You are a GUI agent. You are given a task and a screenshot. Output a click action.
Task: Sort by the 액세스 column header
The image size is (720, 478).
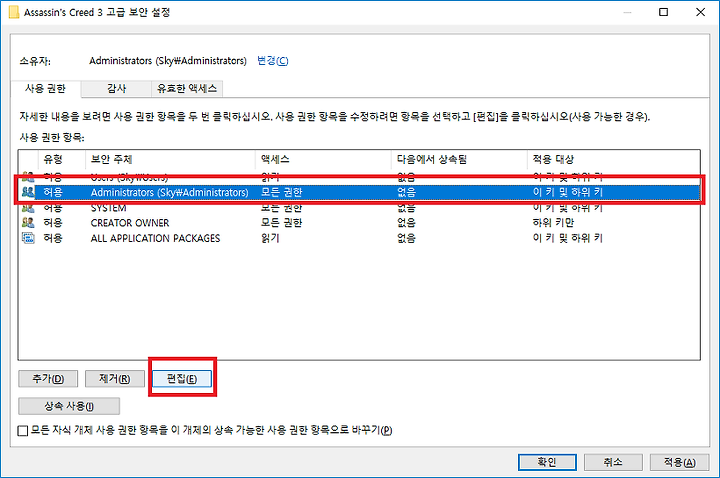323,159
